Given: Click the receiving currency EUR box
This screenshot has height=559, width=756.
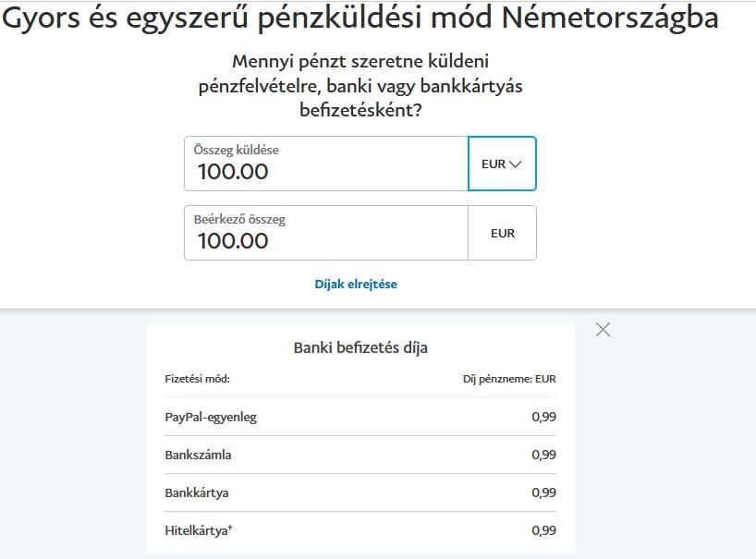Looking at the screenshot, I should coord(502,234).
